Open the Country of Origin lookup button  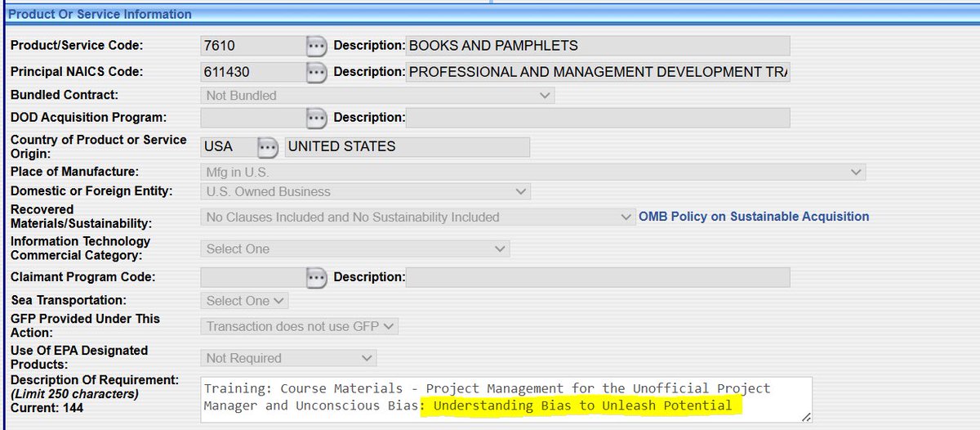(x=267, y=147)
